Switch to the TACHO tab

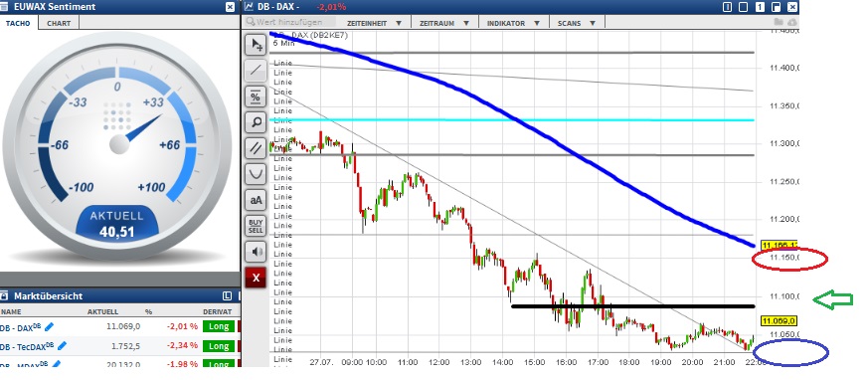[19, 23]
